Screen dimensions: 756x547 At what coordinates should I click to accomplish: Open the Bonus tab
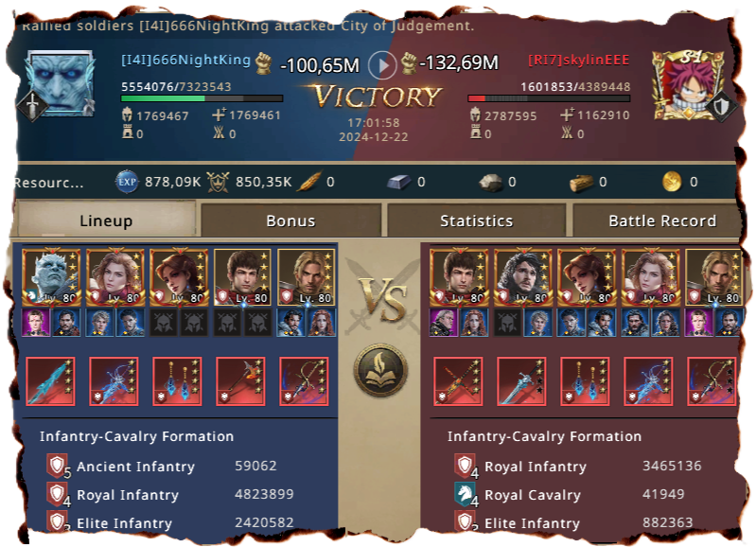tap(290, 221)
